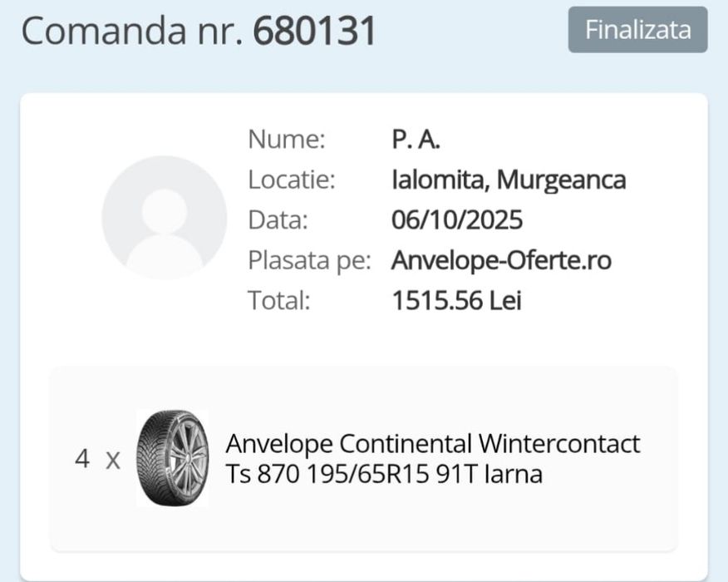The height and width of the screenshot is (582, 728).
Task: Click the Data field label
Action: [x=278, y=220]
